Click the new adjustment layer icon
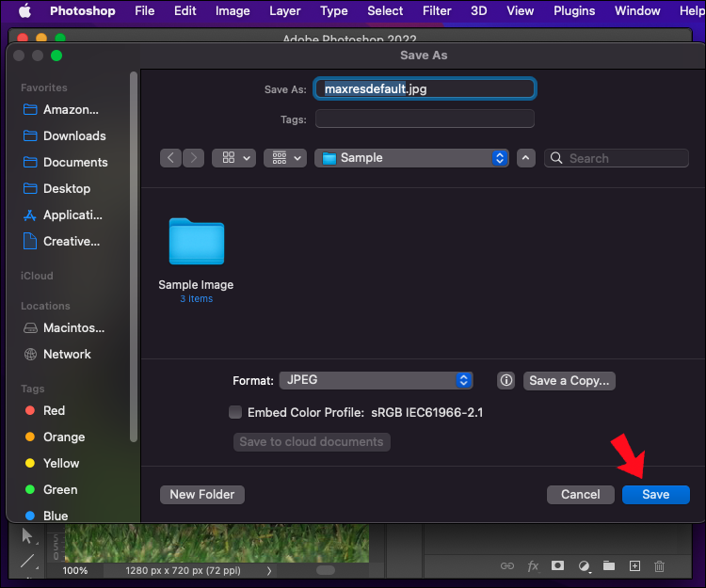 point(584,566)
